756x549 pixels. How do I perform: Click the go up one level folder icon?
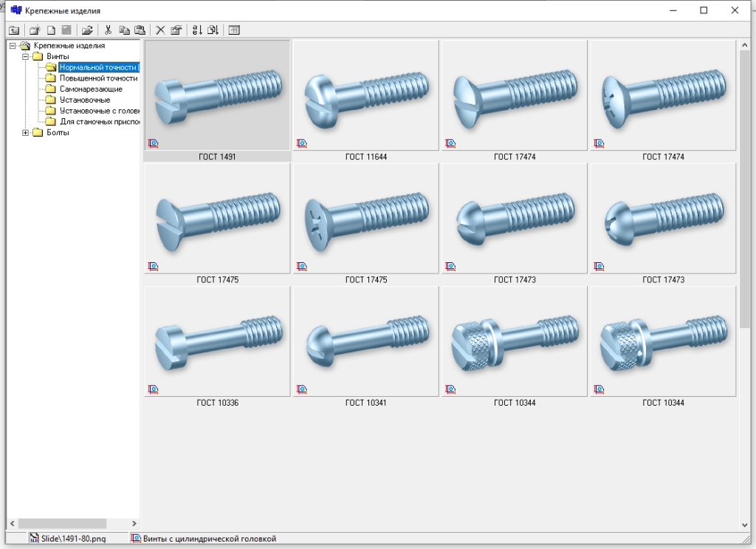coord(13,30)
